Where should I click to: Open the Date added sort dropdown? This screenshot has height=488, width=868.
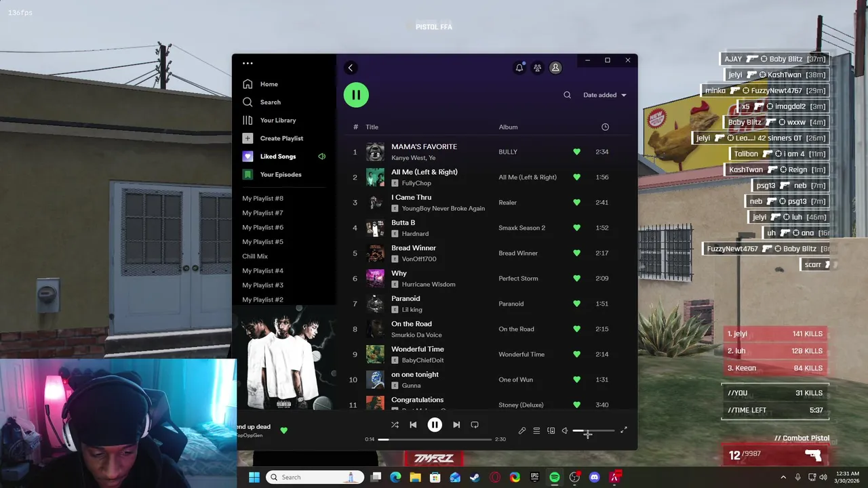pyautogui.click(x=605, y=95)
